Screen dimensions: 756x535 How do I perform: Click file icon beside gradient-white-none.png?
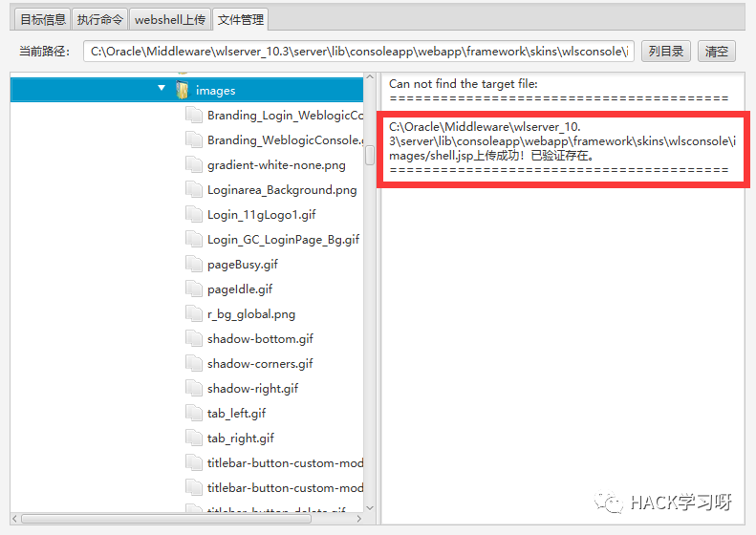[x=194, y=164]
